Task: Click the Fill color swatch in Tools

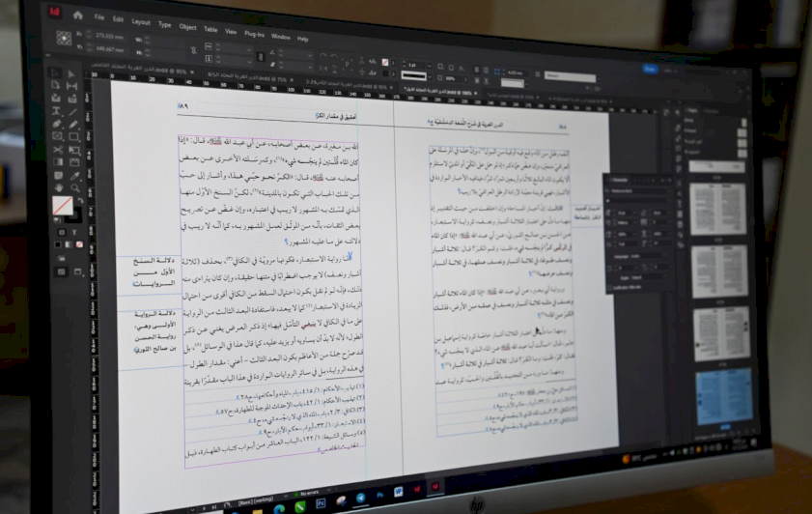Action: pyautogui.click(x=63, y=205)
